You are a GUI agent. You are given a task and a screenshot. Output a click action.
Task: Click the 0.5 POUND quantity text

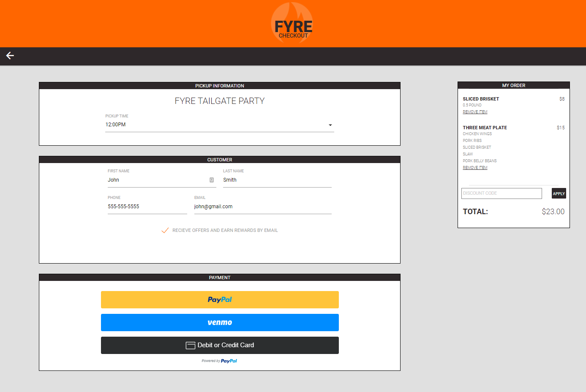tap(472, 105)
